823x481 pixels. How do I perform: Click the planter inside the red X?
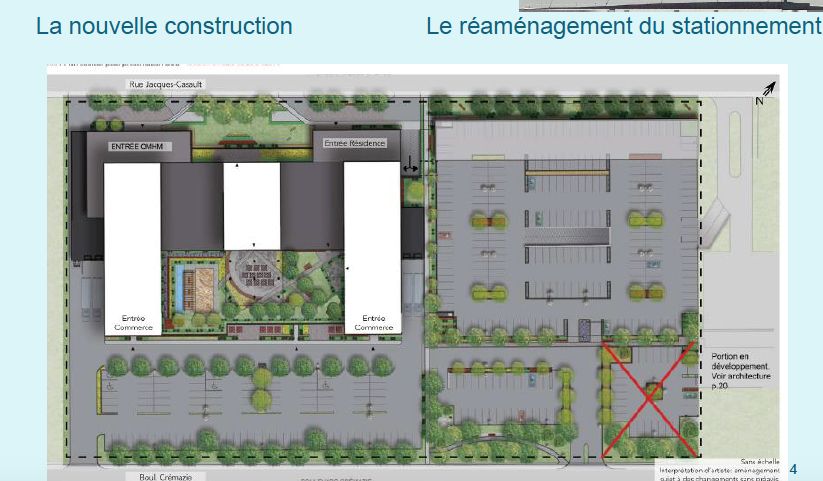(651, 391)
